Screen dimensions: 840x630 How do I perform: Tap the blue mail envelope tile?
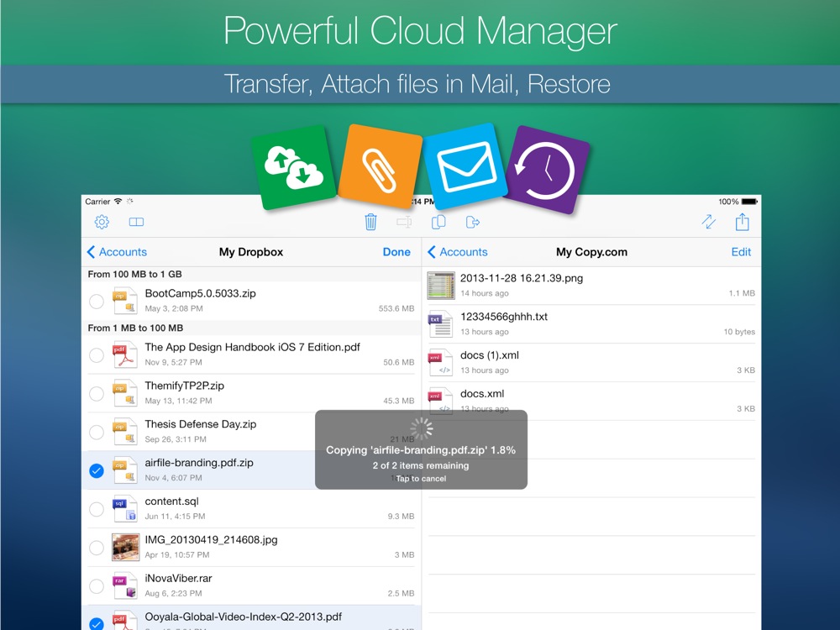(x=465, y=166)
